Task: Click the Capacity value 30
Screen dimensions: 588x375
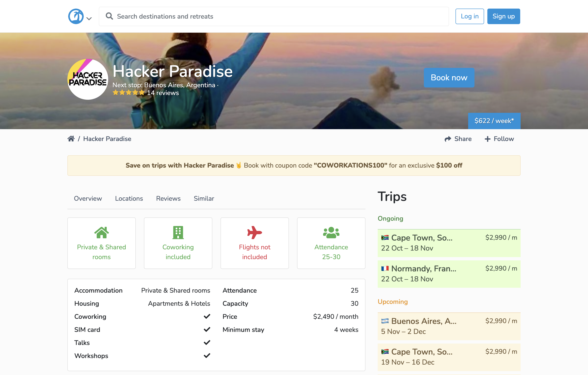Action: (x=354, y=303)
